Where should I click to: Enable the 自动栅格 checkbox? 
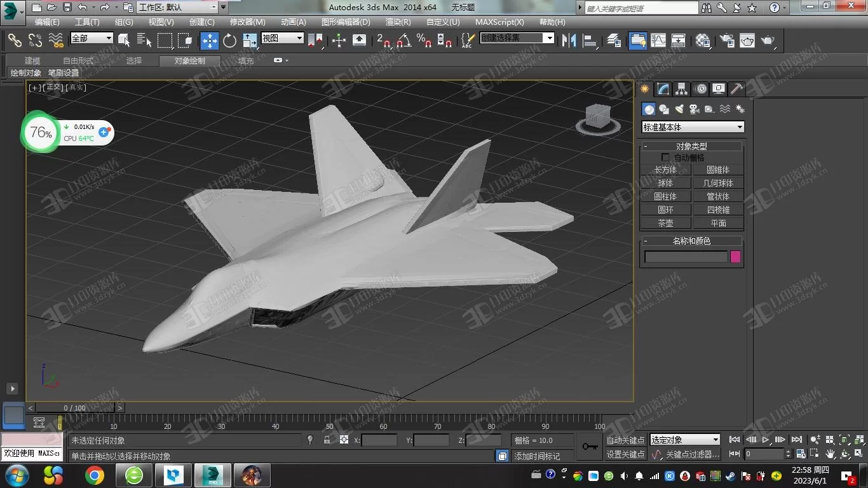665,157
